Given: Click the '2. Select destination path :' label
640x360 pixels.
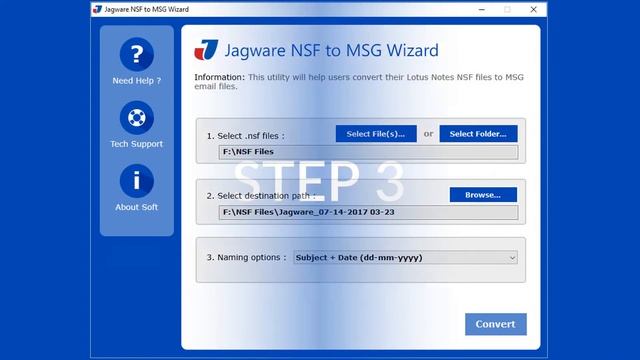Looking at the screenshot, I should tap(261, 196).
